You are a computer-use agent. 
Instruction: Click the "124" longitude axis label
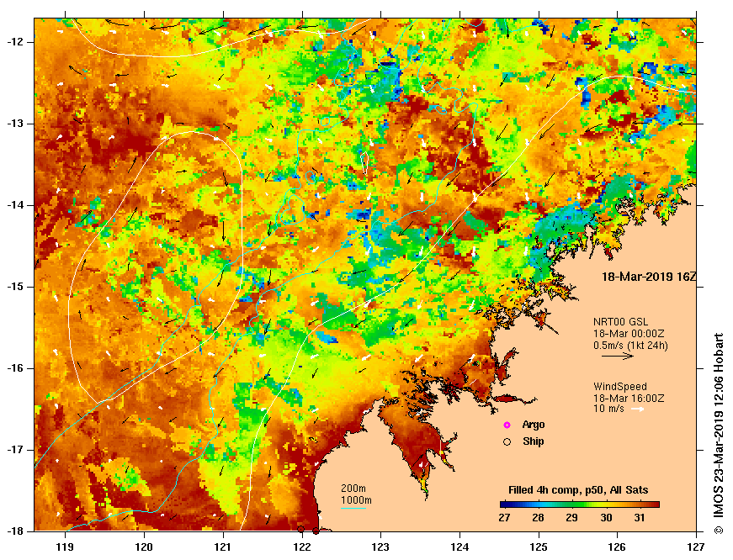coord(459,547)
